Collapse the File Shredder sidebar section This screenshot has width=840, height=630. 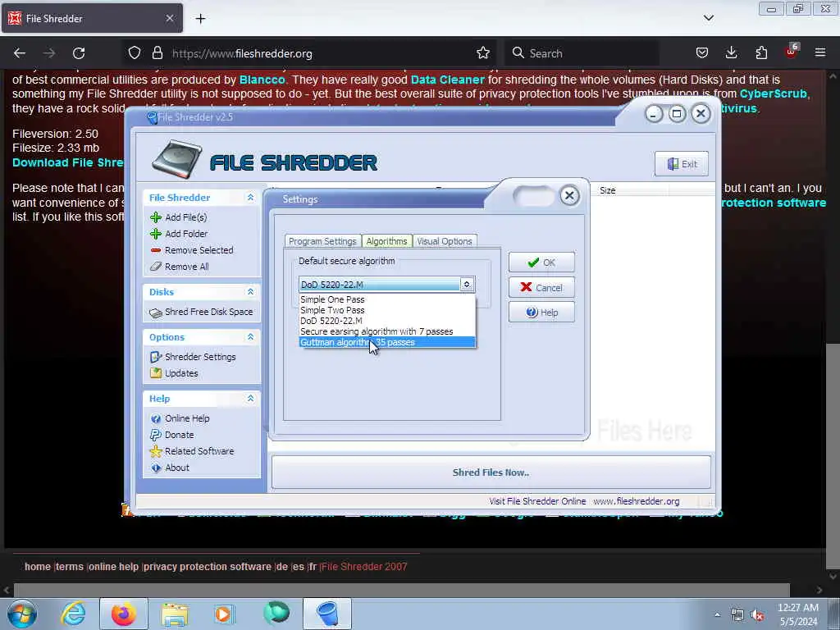point(250,198)
